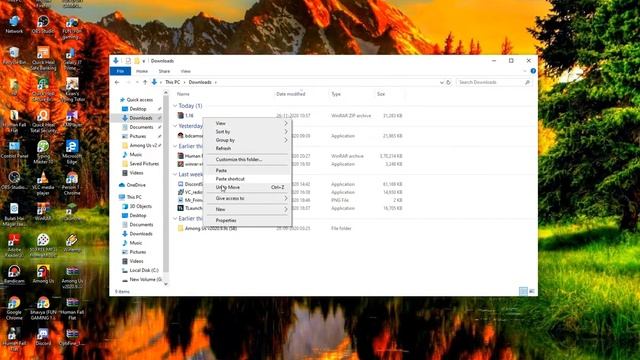Screen dimensions: 640x360
Task: Refresh the address bar location
Action: pyautogui.click(x=448, y=82)
